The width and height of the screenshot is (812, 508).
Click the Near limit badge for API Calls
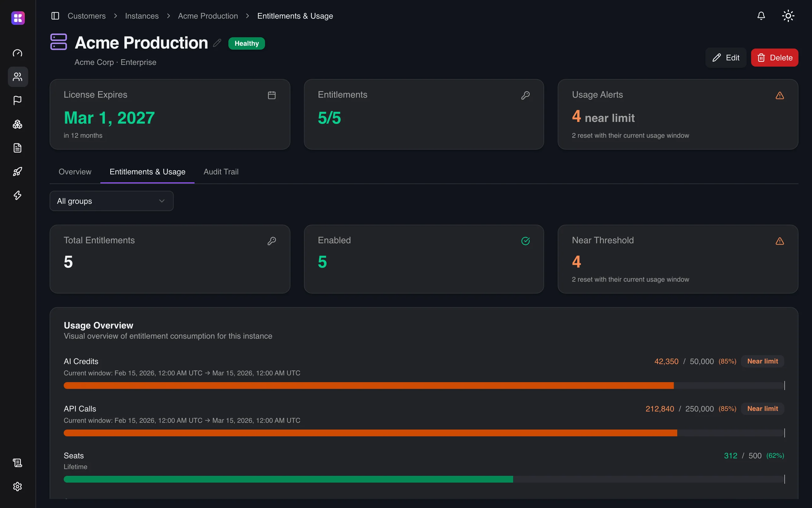pos(762,409)
